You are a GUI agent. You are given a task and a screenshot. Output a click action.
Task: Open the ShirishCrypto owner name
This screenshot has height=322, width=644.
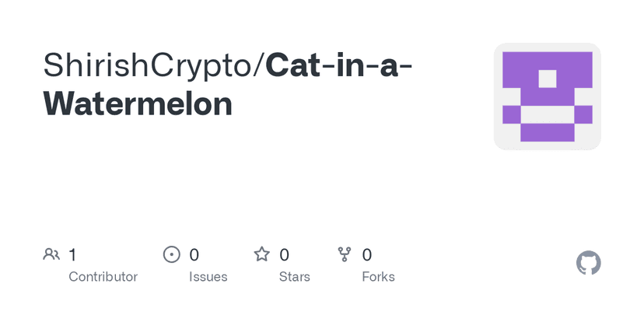click(149, 66)
